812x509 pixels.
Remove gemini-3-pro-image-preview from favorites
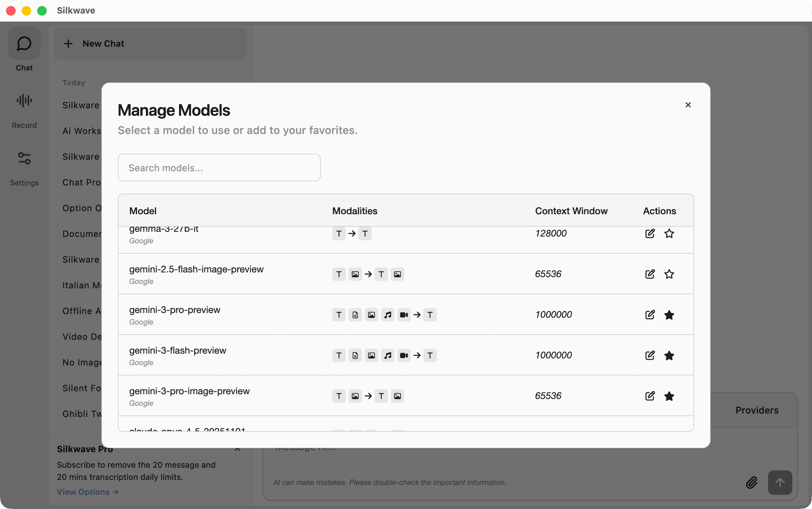pos(669,396)
